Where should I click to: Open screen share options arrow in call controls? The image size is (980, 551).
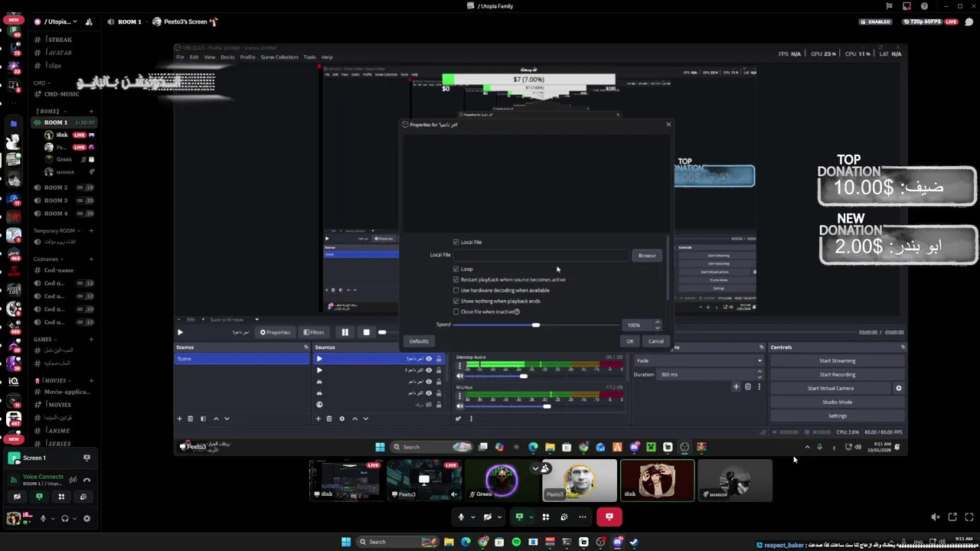(x=532, y=517)
